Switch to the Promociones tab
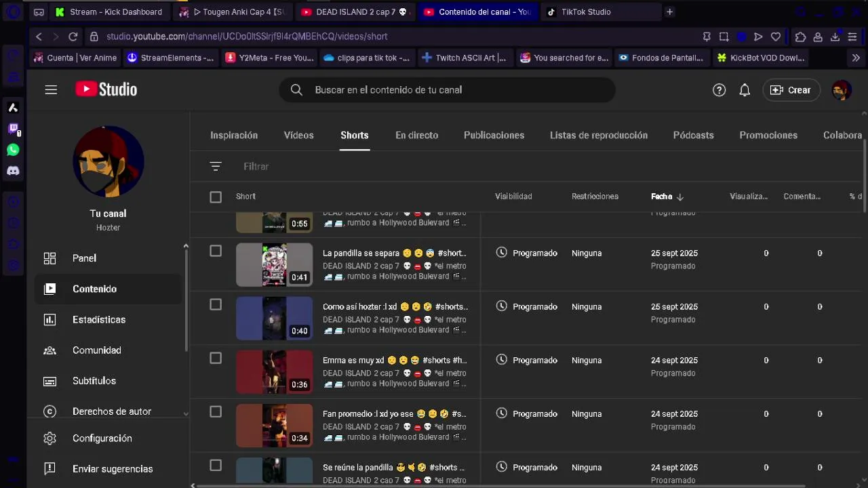 pyautogui.click(x=768, y=135)
